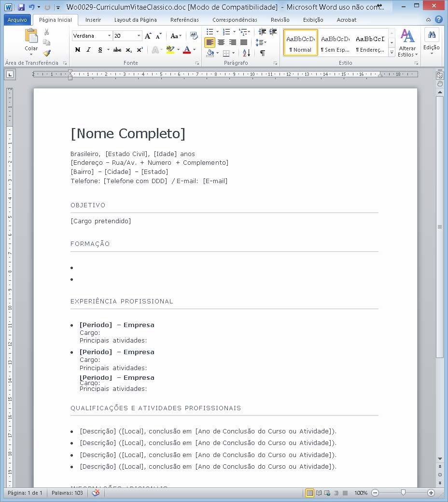This screenshot has width=448, height=502.
Task: Switch to Outline view in status bar
Action: coord(337,493)
